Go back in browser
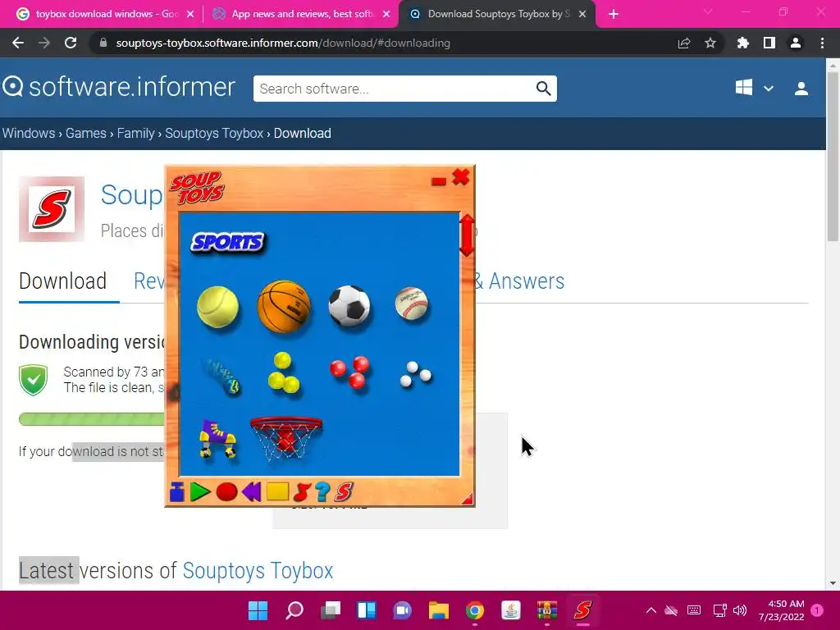This screenshot has width=840, height=630. click(x=18, y=43)
